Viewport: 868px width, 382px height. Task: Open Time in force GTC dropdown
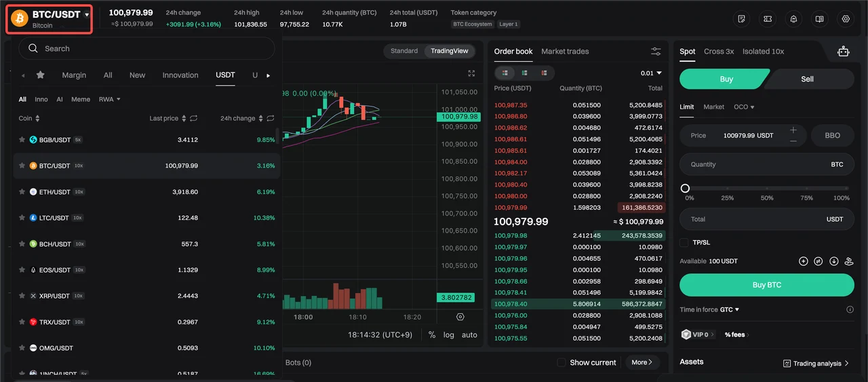point(730,309)
